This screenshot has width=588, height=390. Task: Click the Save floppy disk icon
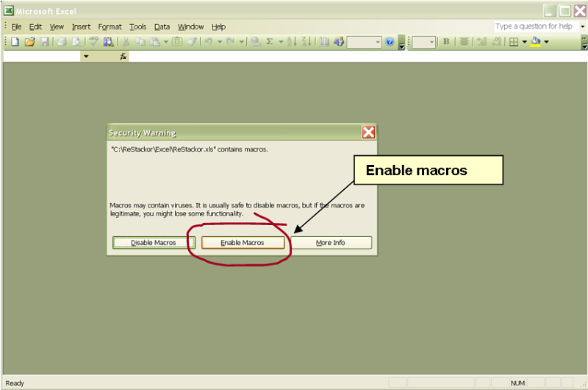pyautogui.click(x=44, y=42)
